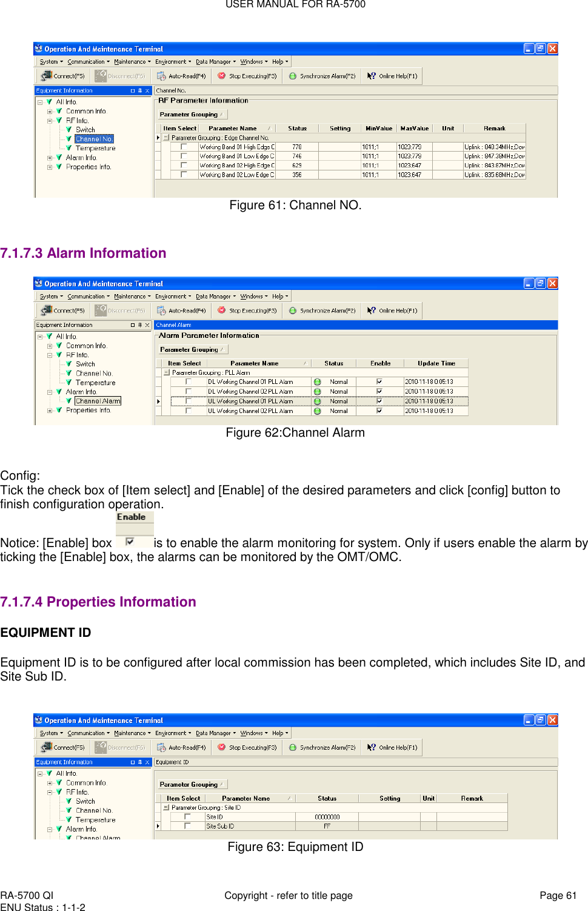The image size is (588, 911).
Task: Click Auto-Read(F4) in the Channel Alarm window
Action: [x=181, y=311]
